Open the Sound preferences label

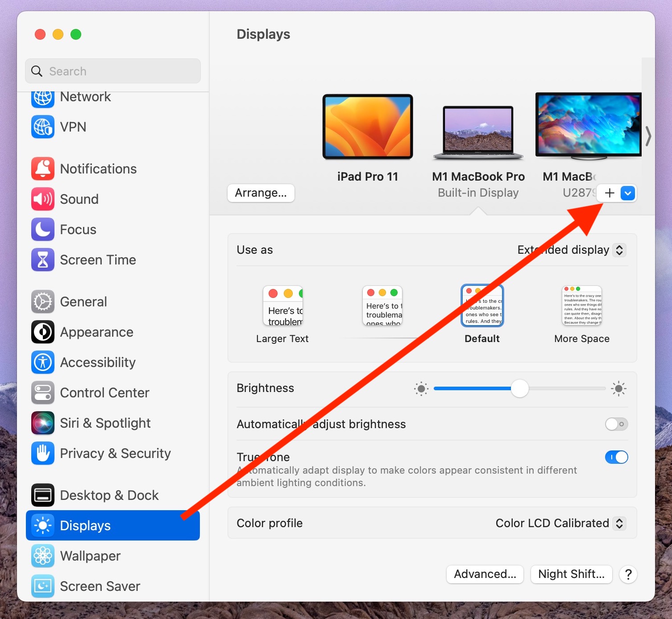pos(79,199)
